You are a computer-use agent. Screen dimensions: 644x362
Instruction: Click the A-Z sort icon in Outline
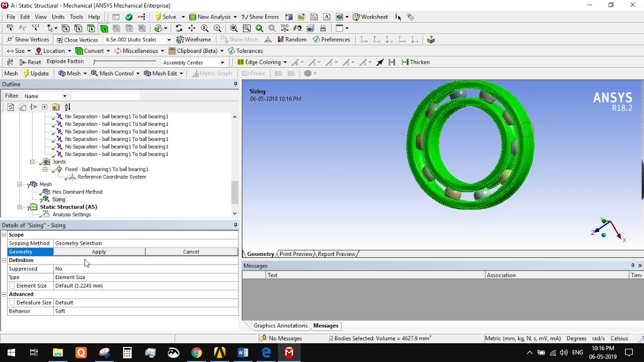coord(67,107)
